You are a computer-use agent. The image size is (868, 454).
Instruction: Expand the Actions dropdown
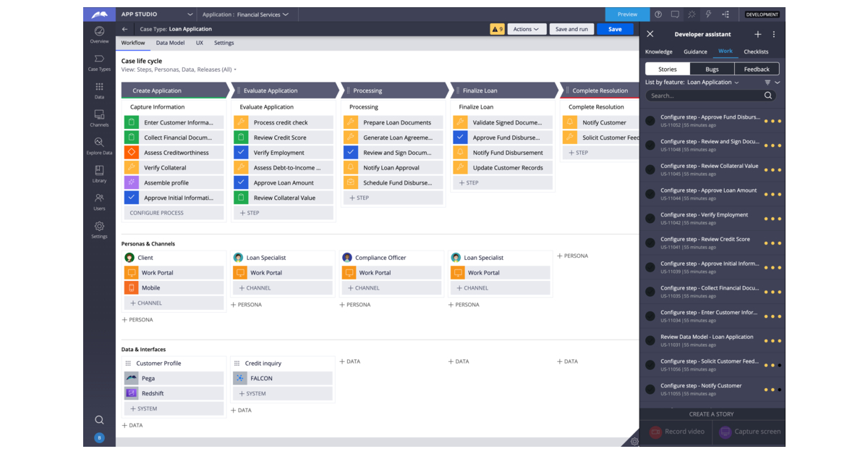[x=527, y=29]
